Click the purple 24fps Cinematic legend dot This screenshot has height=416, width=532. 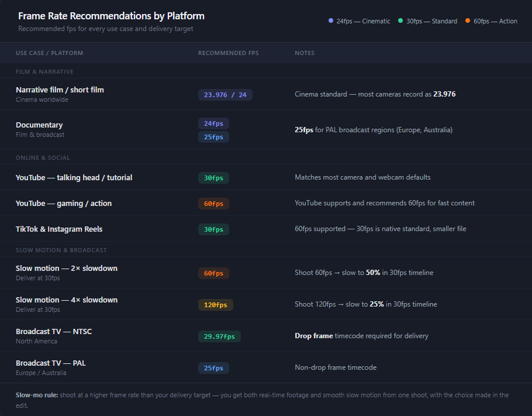tap(331, 20)
